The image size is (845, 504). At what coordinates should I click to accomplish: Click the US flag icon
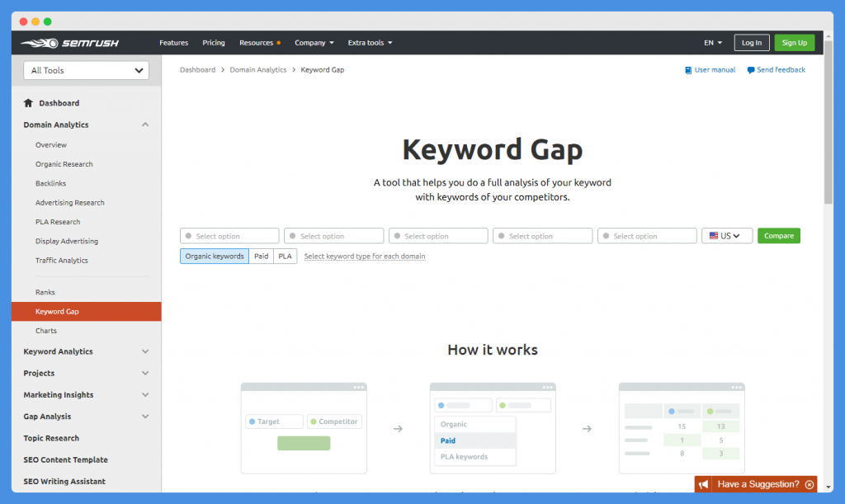714,236
